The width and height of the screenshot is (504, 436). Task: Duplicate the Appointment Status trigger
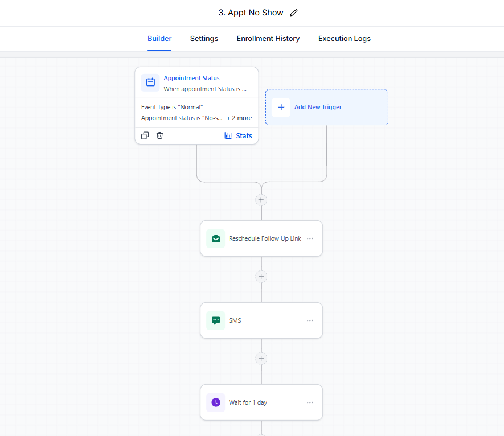tap(145, 135)
